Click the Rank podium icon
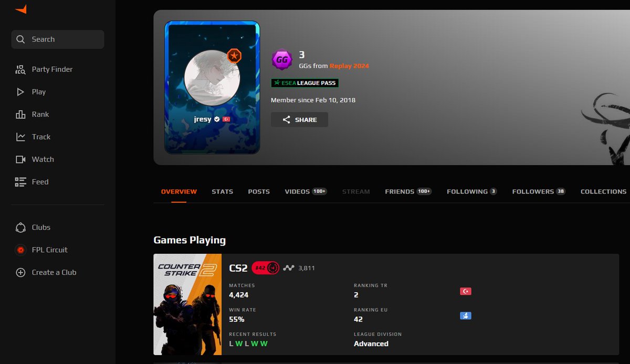This screenshot has width=630, height=364. click(x=20, y=114)
